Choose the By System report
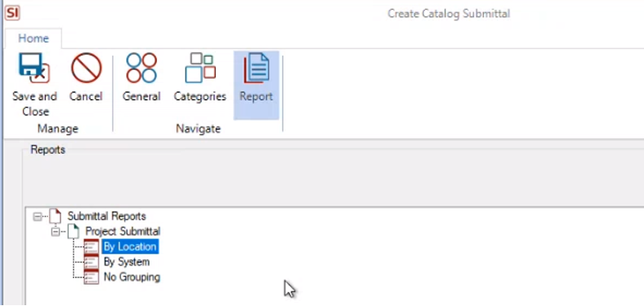 [x=127, y=262]
